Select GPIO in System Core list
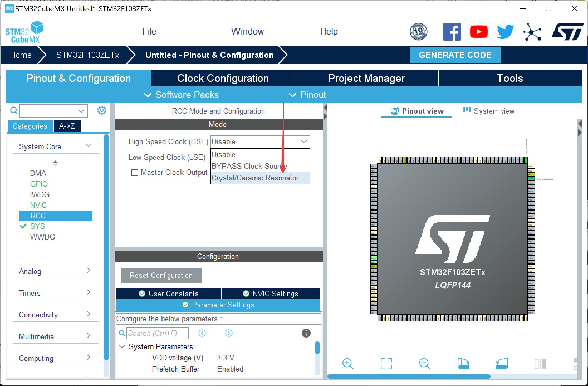This screenshot has width=588, height=386. click(x=39, y=184)
